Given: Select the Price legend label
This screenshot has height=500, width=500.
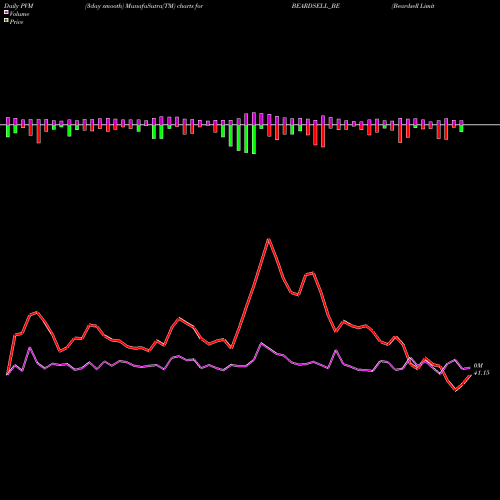Looking at the screenshot, I should click(x=16, y=22).
